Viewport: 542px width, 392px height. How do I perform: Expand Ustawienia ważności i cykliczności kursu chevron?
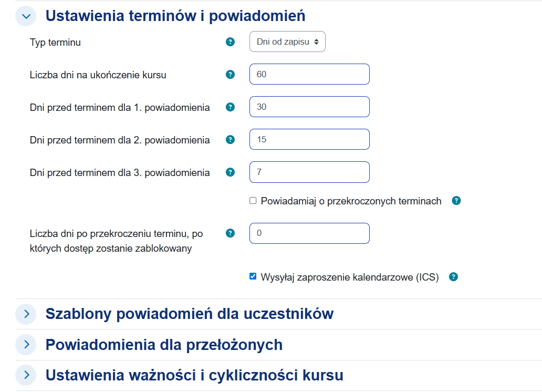26,375
